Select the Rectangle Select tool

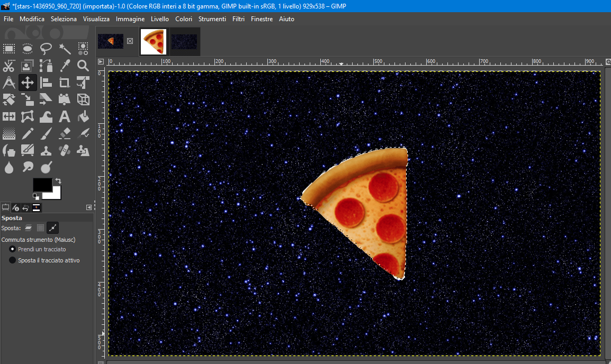[x=8, y=49]
